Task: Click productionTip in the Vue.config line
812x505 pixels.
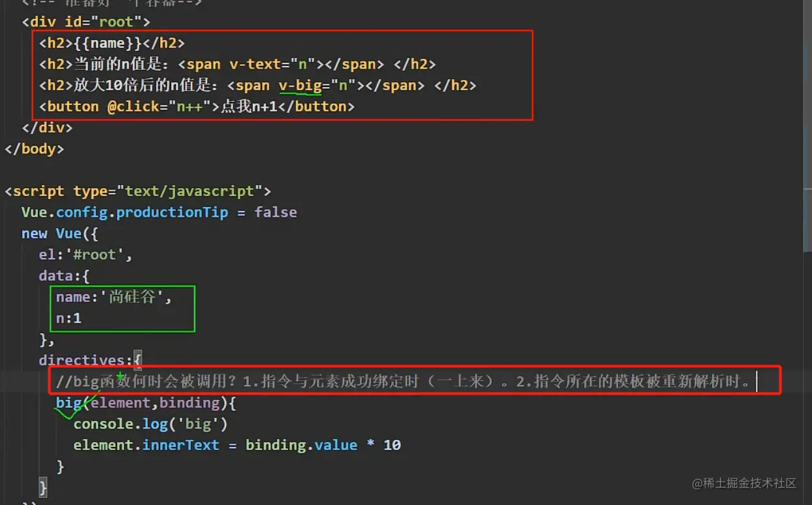Action: pyautogui.click(x=172, y=212)
